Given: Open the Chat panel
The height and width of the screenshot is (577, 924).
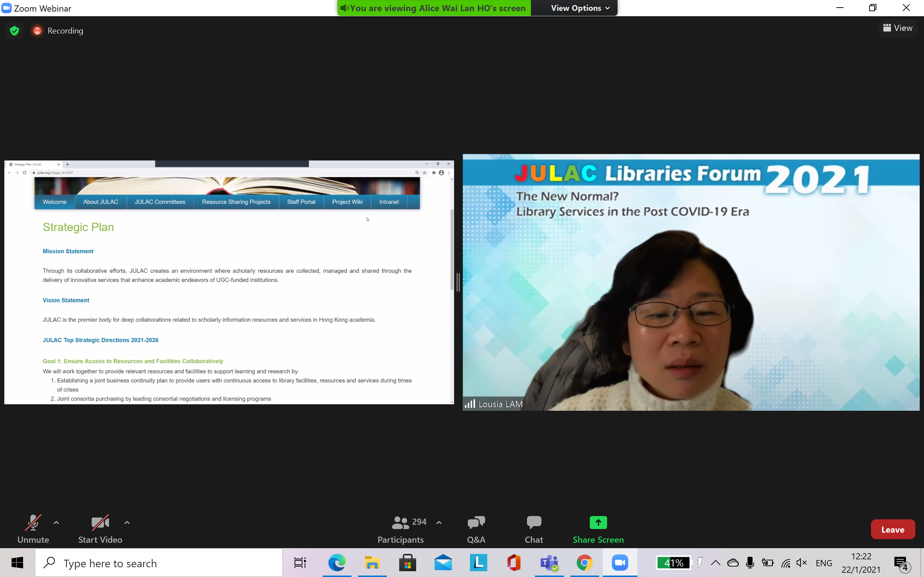Looking at the screenshot, I should [x=533, y=529].
